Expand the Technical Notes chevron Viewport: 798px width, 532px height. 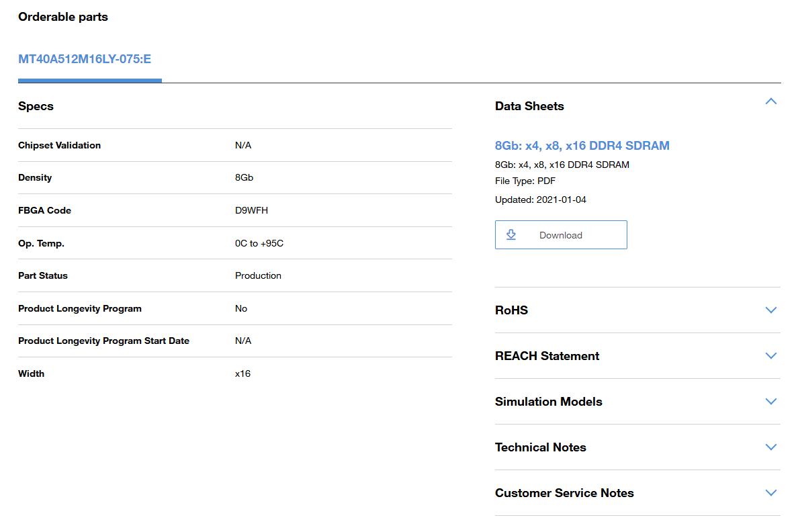tap(771, 447)
